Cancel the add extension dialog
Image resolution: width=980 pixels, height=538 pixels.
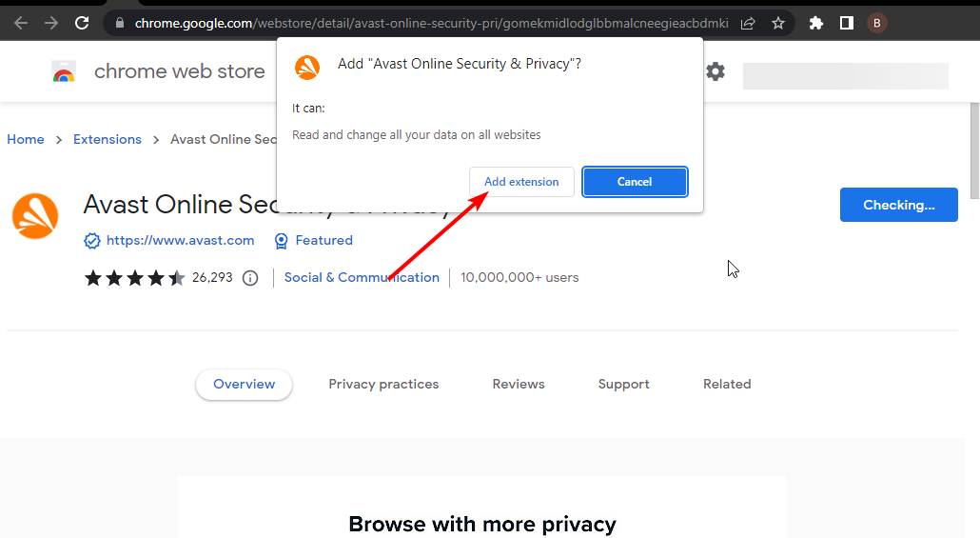pyautogui.click(x=635, y=182)
